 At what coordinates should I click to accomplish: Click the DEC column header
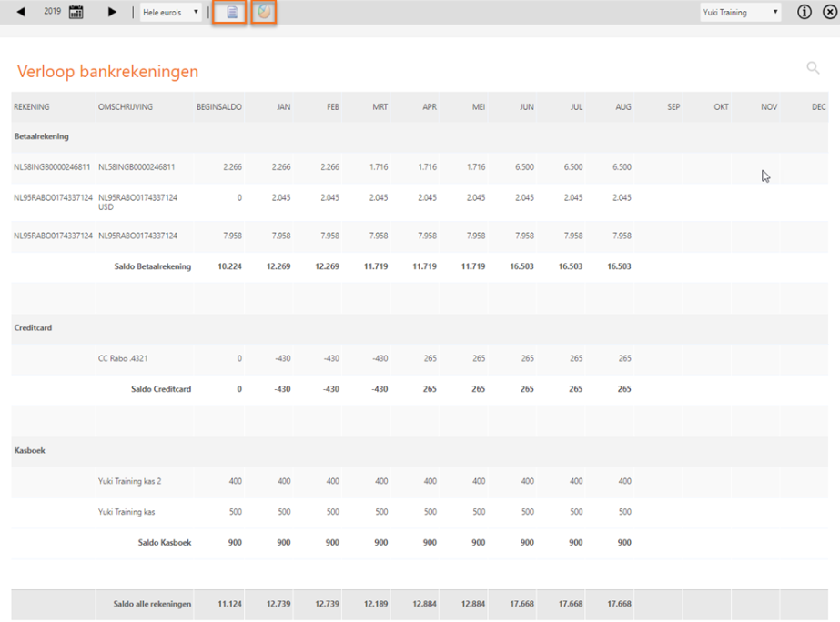point(818,107)
